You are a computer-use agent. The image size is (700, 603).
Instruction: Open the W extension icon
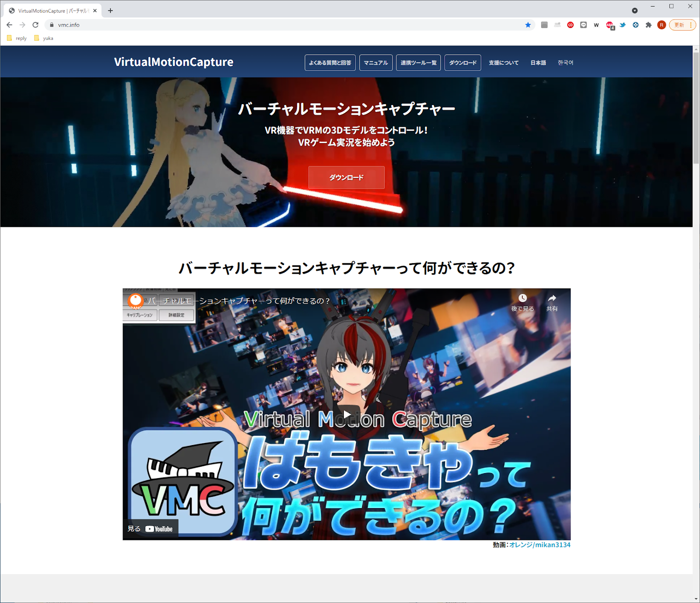[x=596, y=25]
